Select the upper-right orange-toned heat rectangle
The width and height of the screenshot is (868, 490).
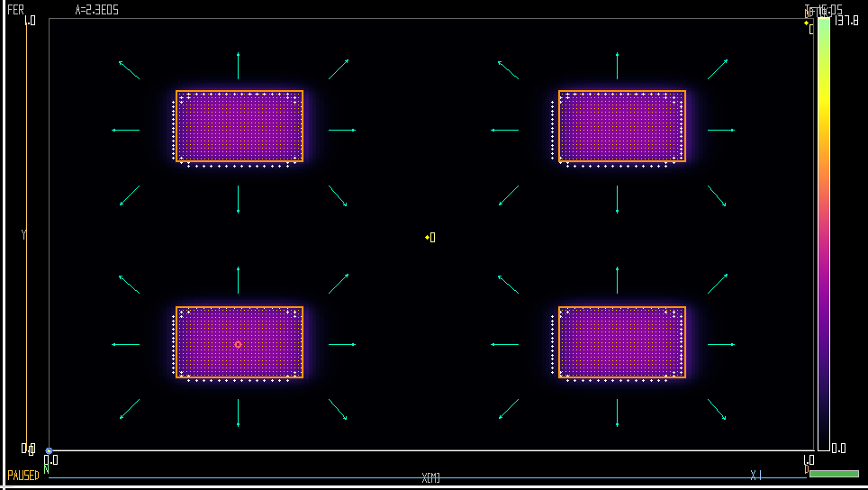[621, 126]
